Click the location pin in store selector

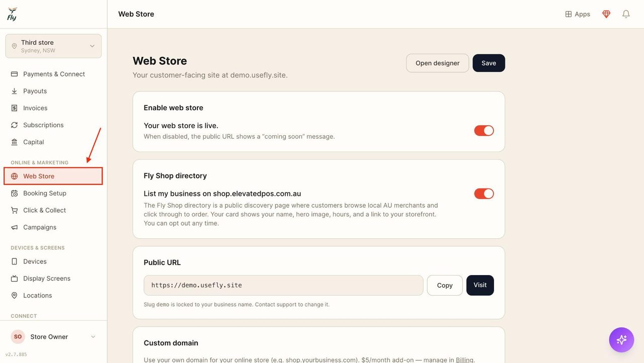click(14, 46)
